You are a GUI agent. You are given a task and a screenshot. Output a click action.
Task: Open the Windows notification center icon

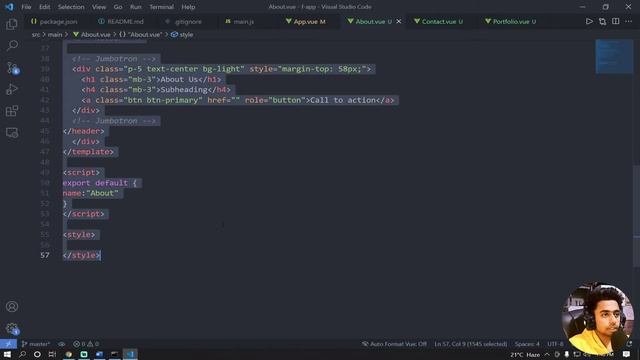point(627,355)
